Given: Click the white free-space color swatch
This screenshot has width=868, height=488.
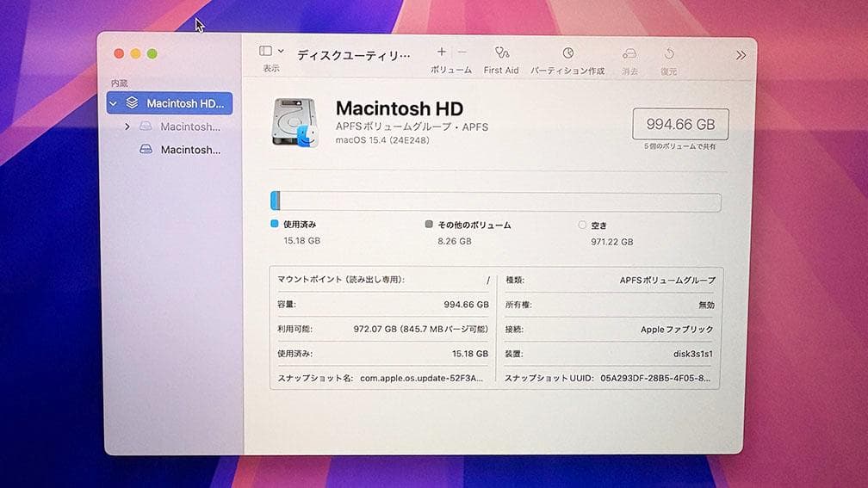Looking at the screenshot, I should click(582, 225).
